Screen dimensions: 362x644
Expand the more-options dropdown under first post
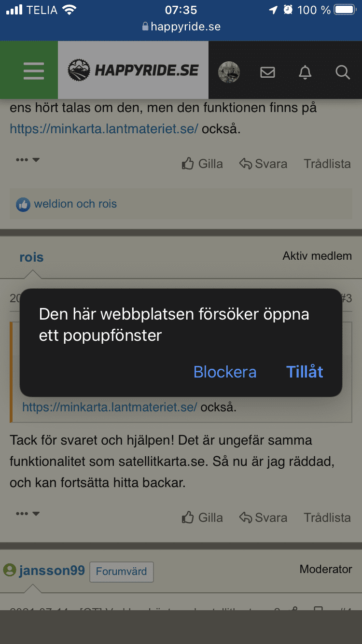[x=27, y=160]
